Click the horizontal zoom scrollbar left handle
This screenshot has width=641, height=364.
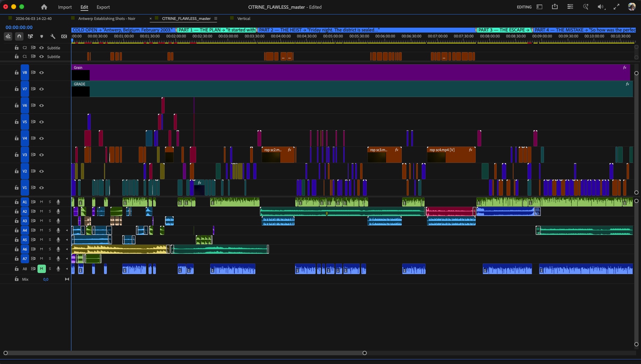pos(5,353)
